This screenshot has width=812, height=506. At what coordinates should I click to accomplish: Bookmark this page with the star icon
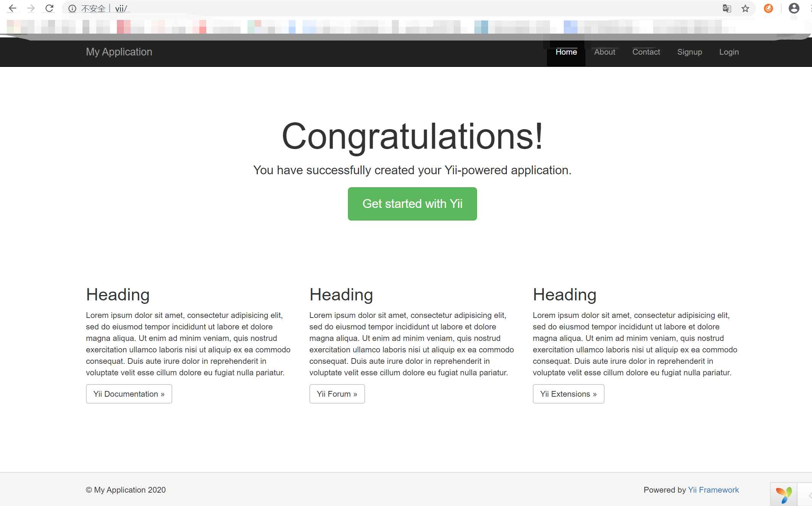745,8
